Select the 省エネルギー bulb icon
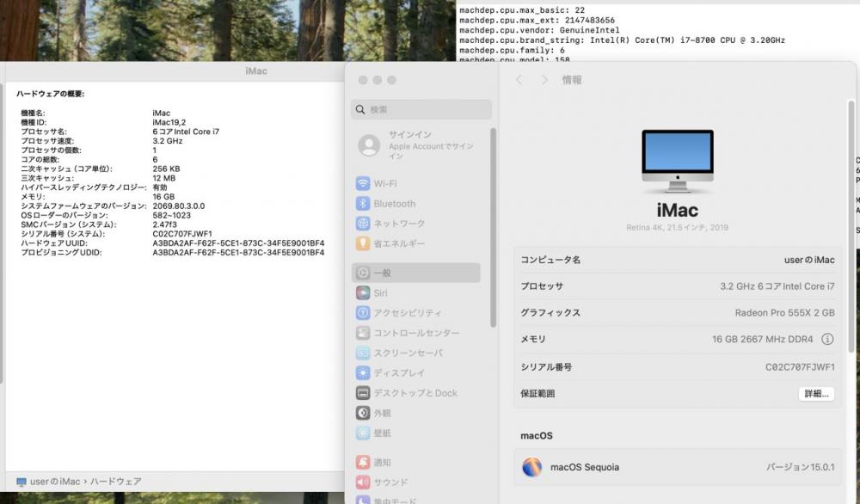 coord(363,243)
